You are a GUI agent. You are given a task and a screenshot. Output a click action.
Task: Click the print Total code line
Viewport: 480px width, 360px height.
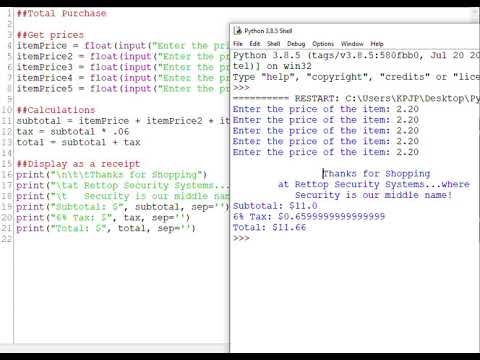[x=106, y=228]
